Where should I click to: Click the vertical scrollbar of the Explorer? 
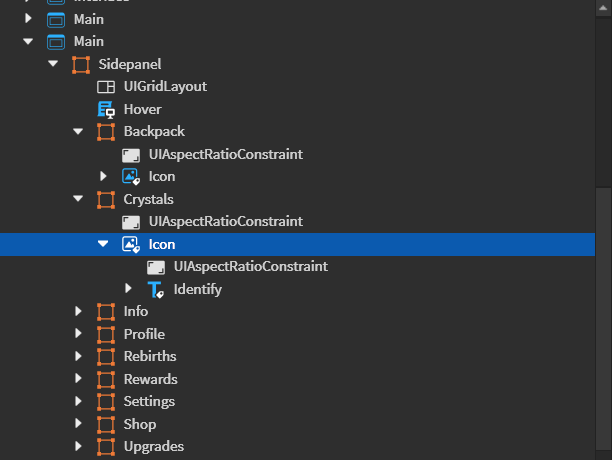tap(603, 90)
